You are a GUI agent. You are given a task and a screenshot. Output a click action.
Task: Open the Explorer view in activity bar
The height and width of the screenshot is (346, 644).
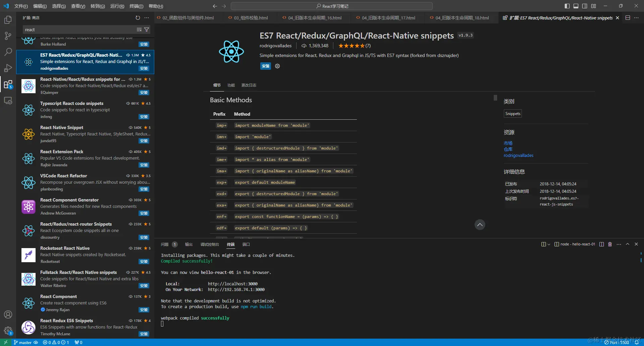click(x=8, y=20)
